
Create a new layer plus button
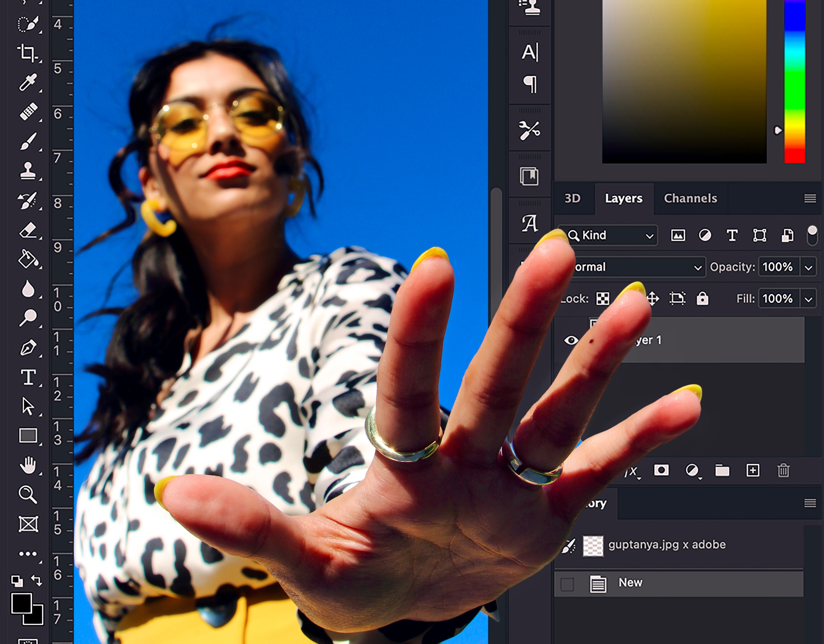(753, 470)
